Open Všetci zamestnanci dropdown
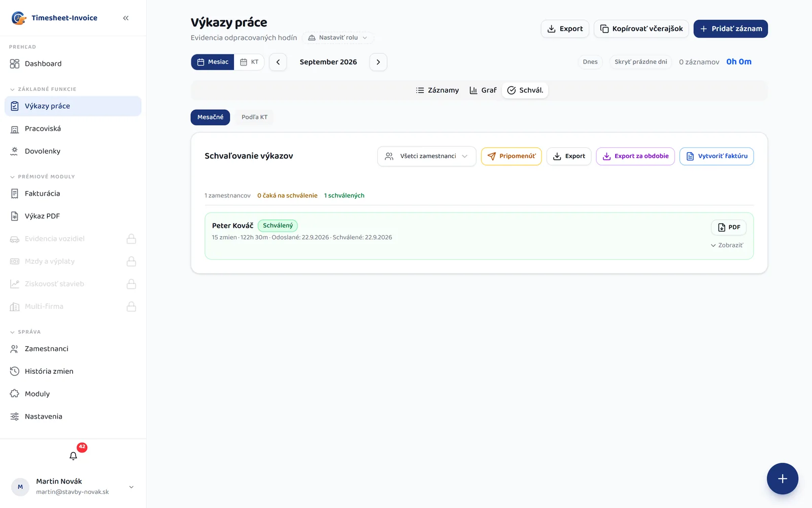The width and height of the screenshot is (812, 508). (426, 156)
